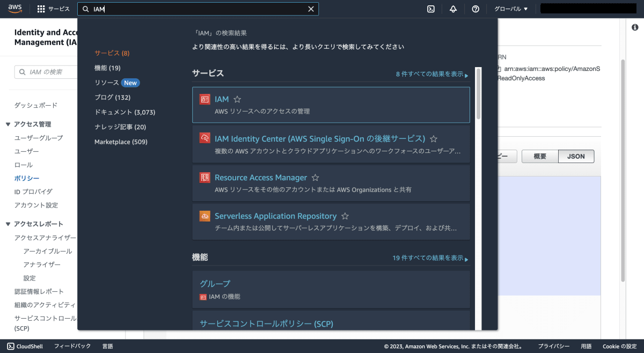Open アカウント設定 in the sidebar
644x353 pixels.
pyautogui.click(x=36, y=205)
